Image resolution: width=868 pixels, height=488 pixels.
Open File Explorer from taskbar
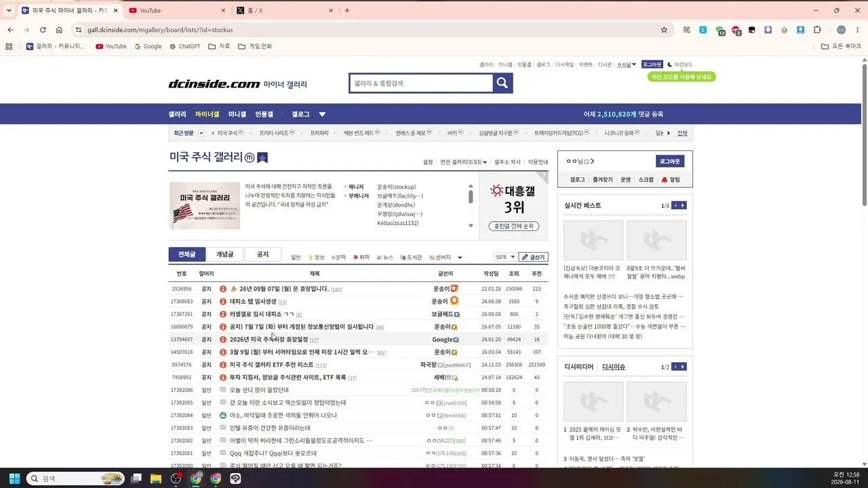(x=156, y=479)
